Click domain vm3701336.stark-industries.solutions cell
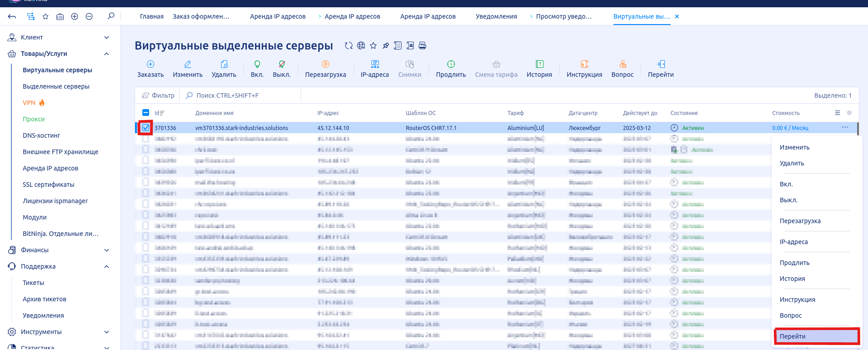This screenshot has width=868, height=350. pos(241,128)
